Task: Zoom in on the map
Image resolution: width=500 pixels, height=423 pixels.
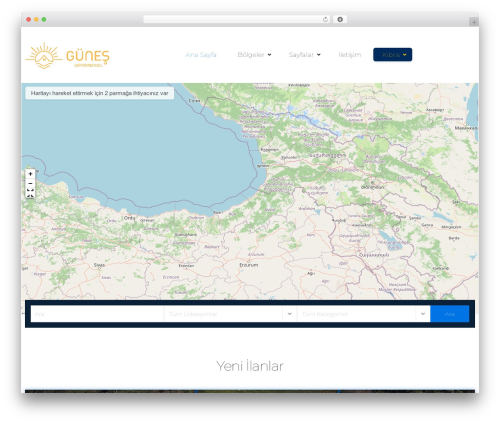Action: [x=30, y=174]
